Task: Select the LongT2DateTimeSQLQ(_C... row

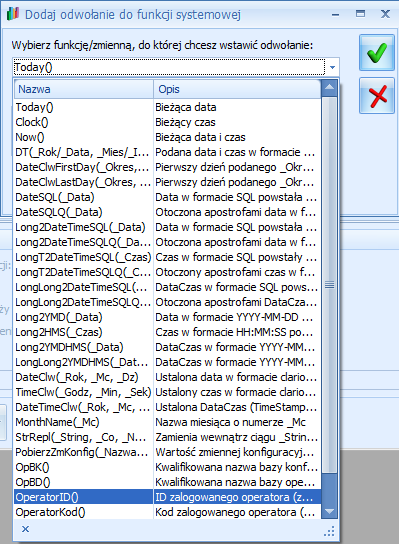Action: pos(168,272)
